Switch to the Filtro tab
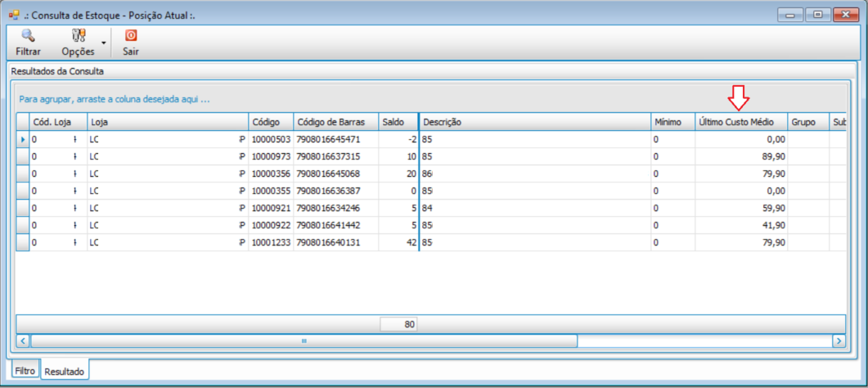The width and height of the screenshot is (868, 388). tap(25, 370)
